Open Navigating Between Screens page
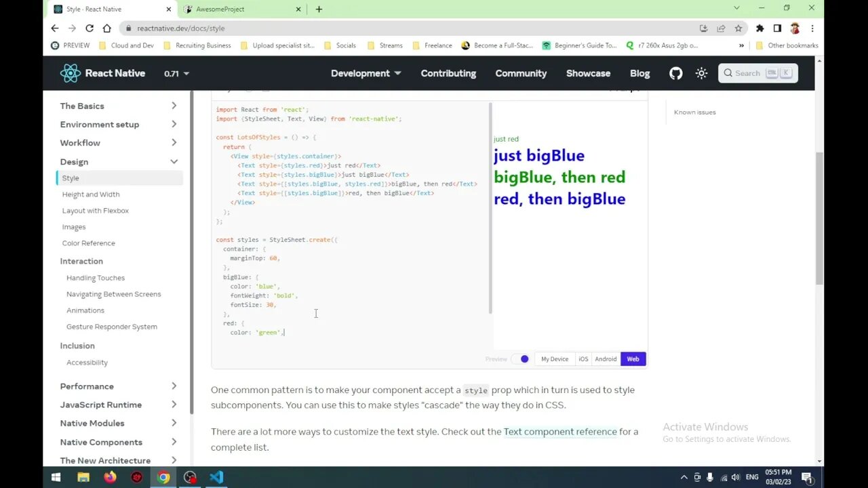Image resolution: width=868 pixels, height=488 pixels. tap(114, 294)
